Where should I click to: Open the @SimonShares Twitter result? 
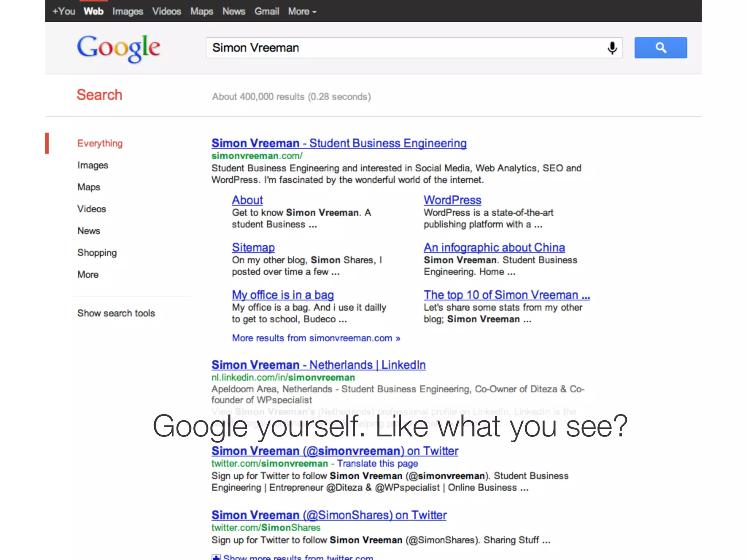tap(329, 515)
